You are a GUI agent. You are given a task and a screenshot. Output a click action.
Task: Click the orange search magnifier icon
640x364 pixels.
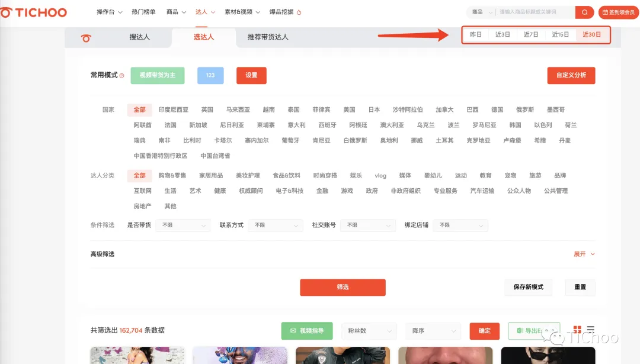click(x=584, y=12)
